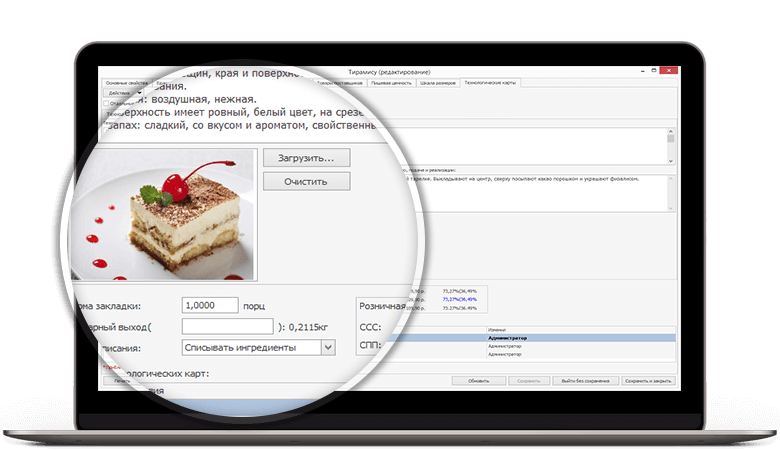The width and height of the screenshot is (780, 450).
Task: Toggle the checkbox below the Действия dropdown
Action: pos(108,102)
